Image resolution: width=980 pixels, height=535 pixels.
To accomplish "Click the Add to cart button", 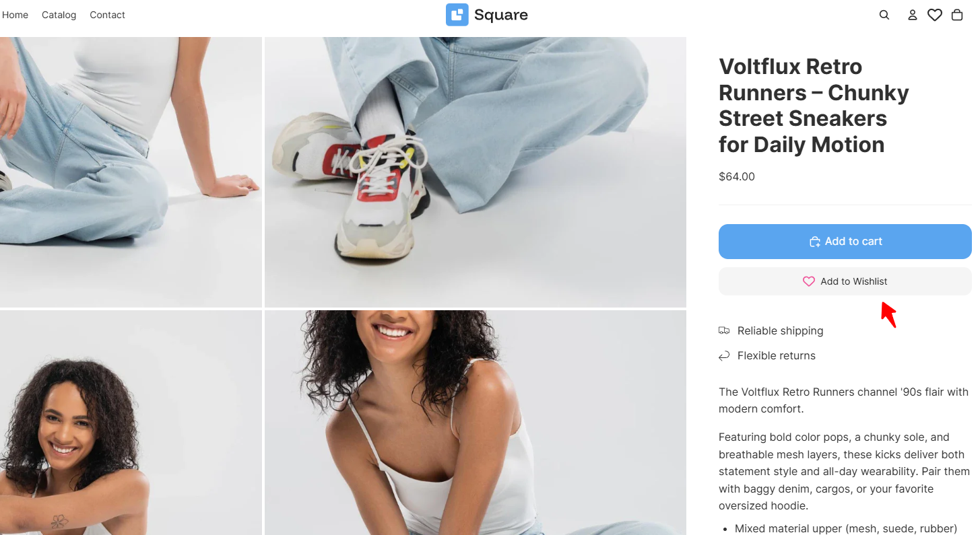I will coord(845,242).
